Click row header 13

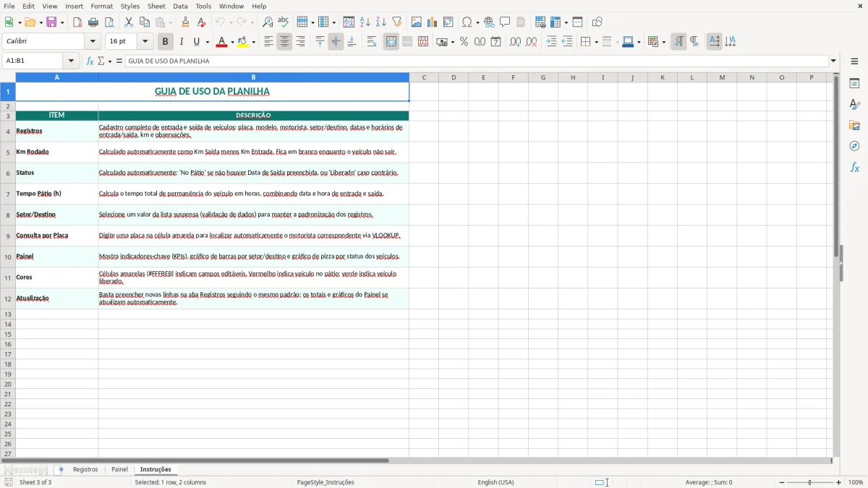(8, 314)
